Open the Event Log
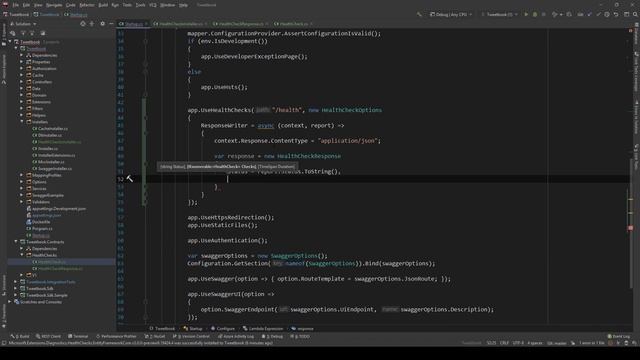The height and width of the screenshot is (360, 640). click(618, 336)
